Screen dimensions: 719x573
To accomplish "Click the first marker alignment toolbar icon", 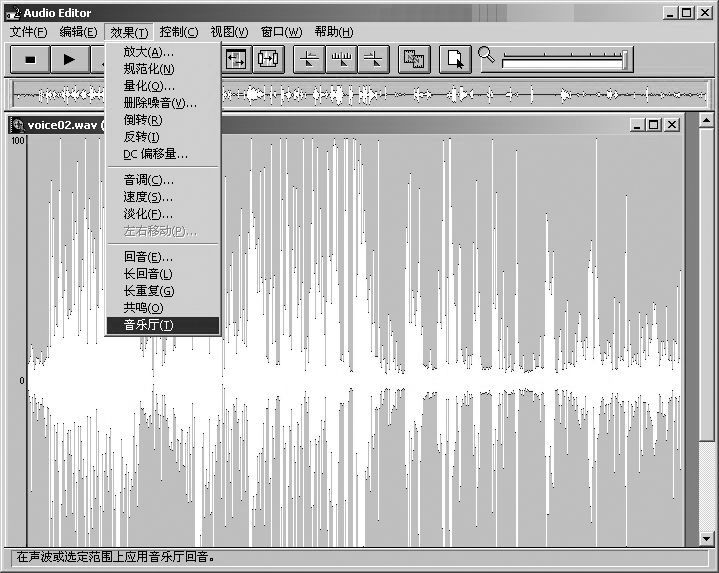I will pyautogui.click(x=310, y=59).
